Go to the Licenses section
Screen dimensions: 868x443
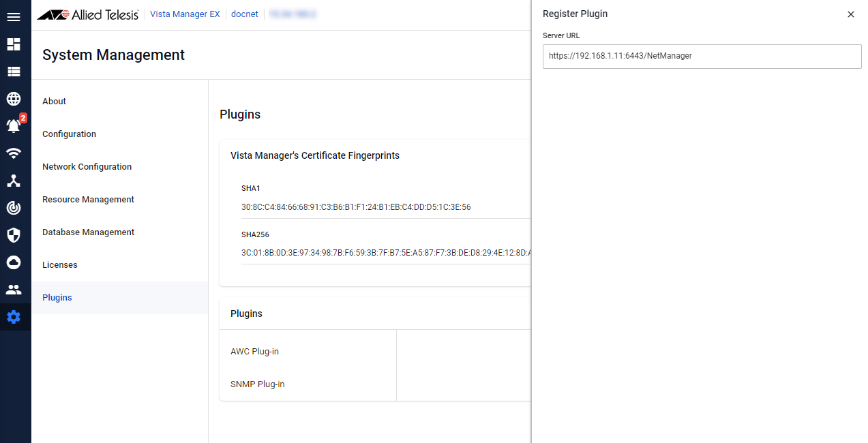click(x=60, y=265)
